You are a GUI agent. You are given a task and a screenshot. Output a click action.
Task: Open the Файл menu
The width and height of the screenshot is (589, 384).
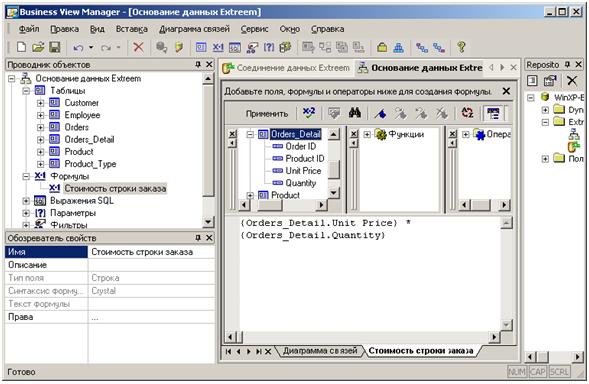pyautogui.click(x=29, y=29)
